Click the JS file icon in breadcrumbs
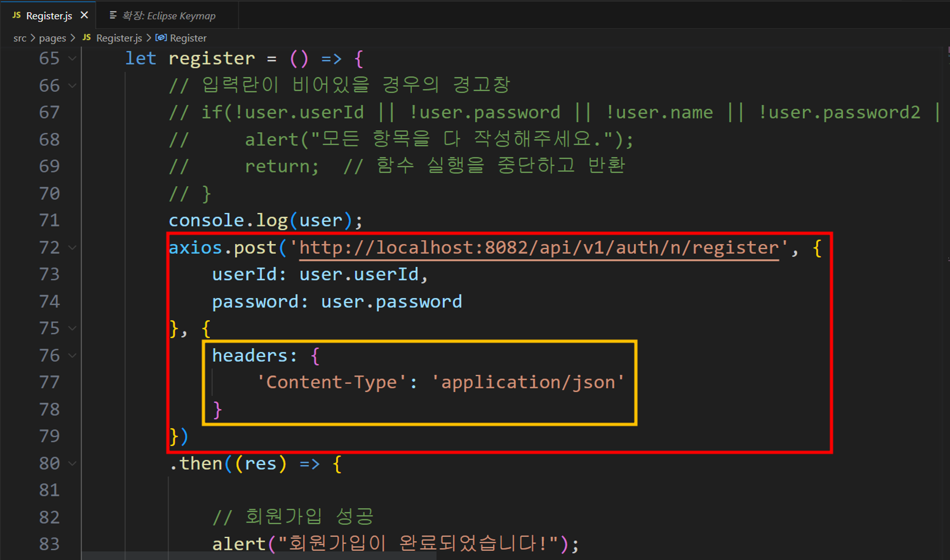This screenshot has height=560, width=950. click(x=86, y=38)
